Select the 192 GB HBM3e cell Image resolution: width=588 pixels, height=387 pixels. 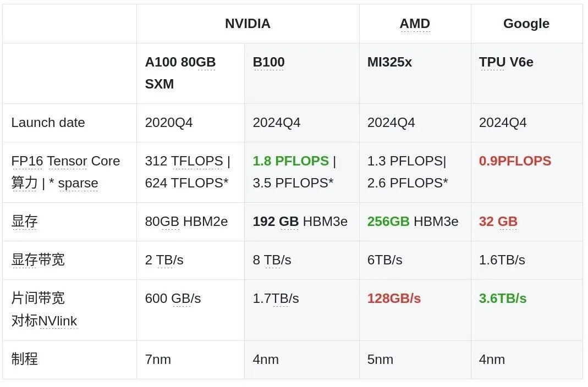pos(300,222)
